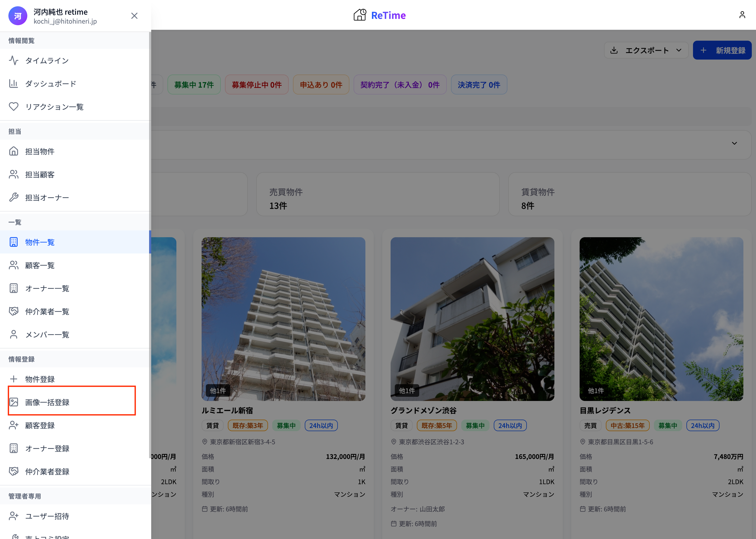Open 仲介業者一覧 broker list
The height and width of the screenshot is (539, 756).
click(x=48, y=311)
